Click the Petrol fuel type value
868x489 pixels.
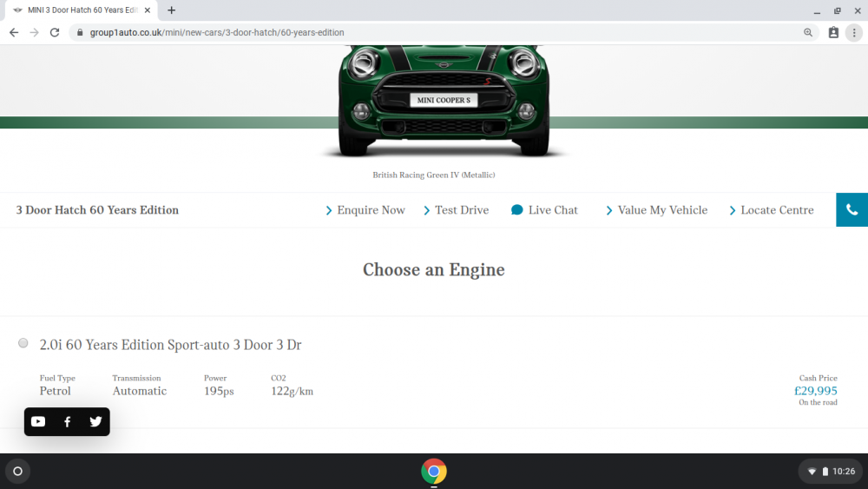(x=55, y=391)
